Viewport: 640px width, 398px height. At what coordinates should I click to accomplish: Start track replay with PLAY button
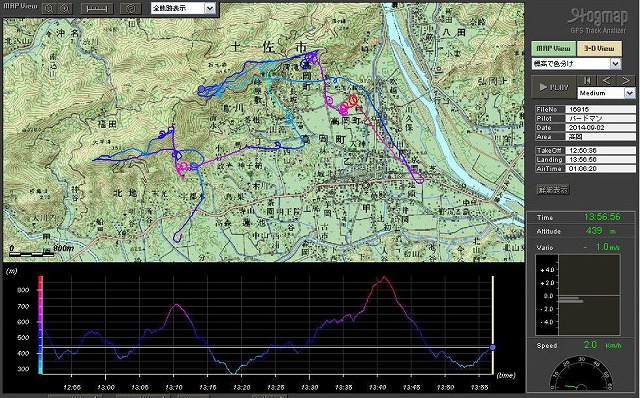tap(553, 87)
